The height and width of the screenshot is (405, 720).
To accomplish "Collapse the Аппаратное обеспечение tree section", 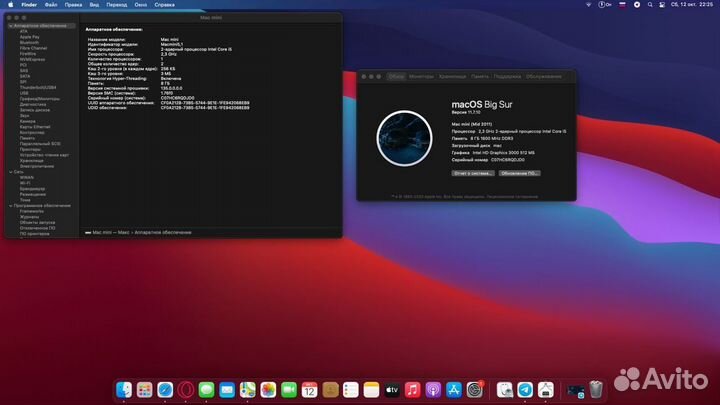I will pos(12,25).
